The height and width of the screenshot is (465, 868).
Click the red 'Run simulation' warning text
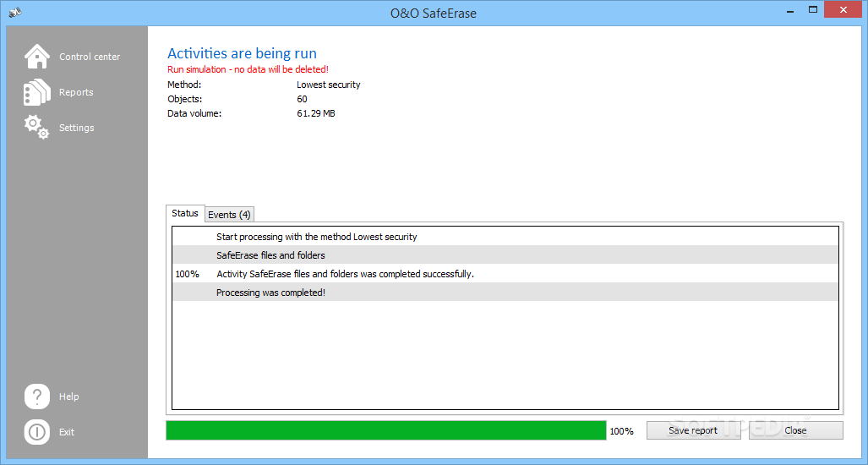pyautogui.click(x=248, y=69)
